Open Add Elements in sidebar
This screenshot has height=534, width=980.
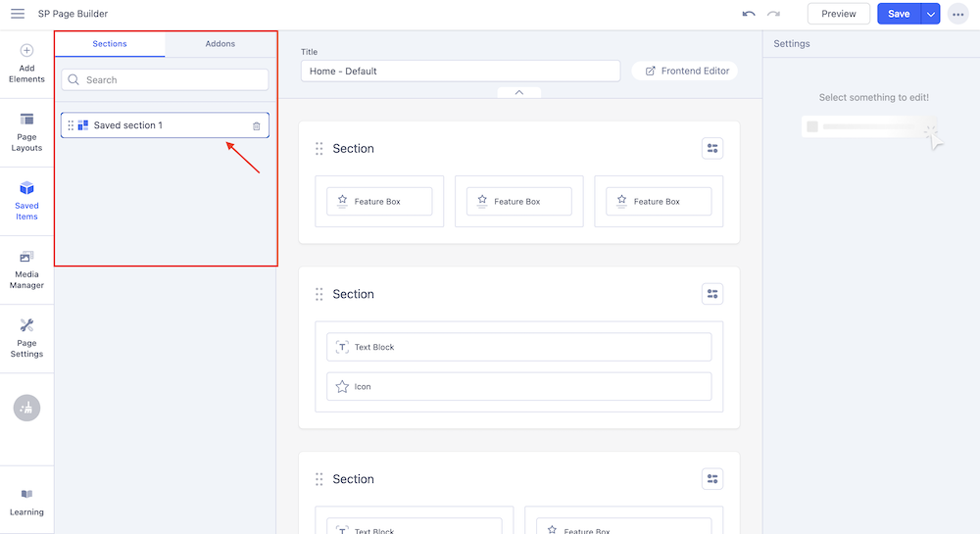(26, 63)
